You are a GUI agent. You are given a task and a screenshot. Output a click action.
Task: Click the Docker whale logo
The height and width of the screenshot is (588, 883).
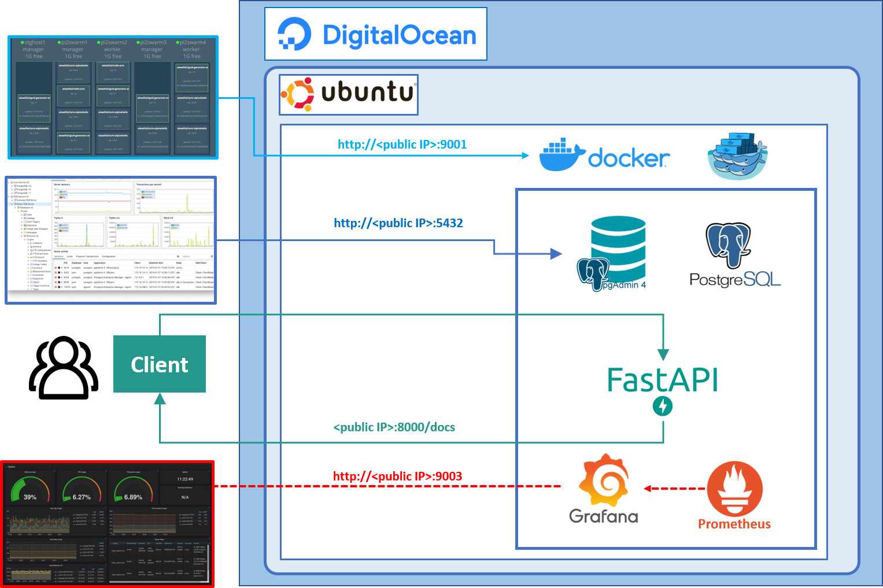pos(562,155)
